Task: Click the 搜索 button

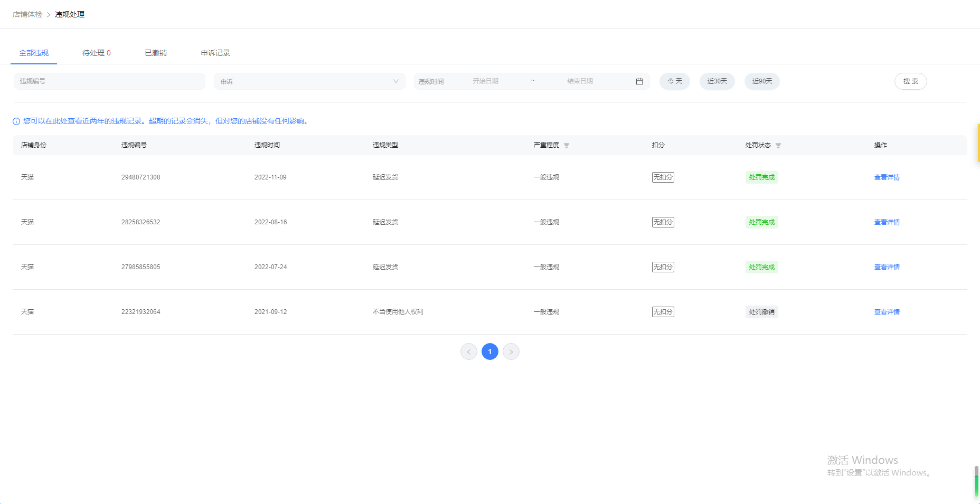Action: [911, 81]
